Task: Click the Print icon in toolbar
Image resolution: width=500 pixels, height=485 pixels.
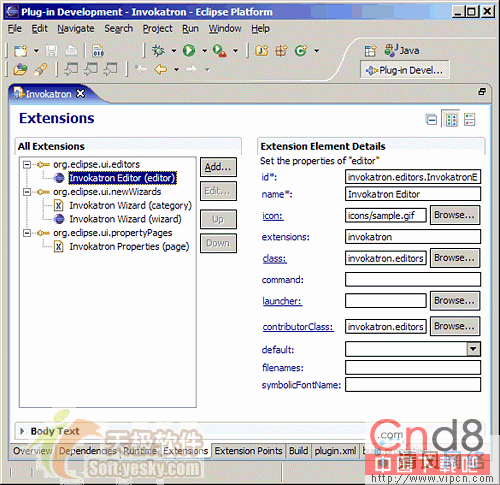Action: (71, 51)
